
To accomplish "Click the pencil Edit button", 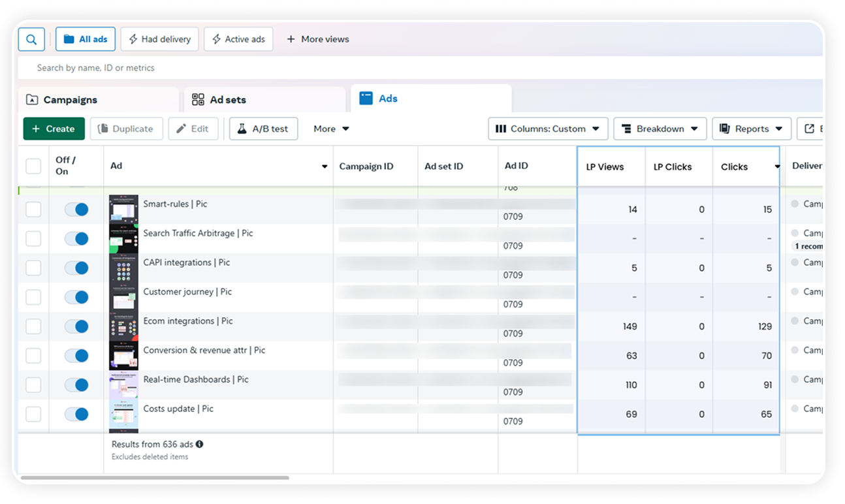I will click(193, 129).
